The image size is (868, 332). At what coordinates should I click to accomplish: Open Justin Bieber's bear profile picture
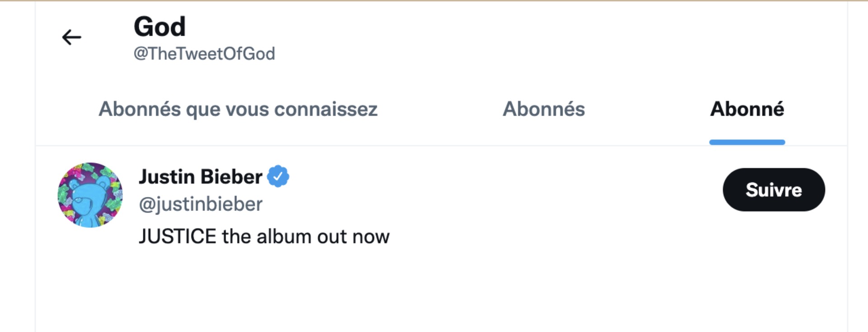(x=90, y=195)
